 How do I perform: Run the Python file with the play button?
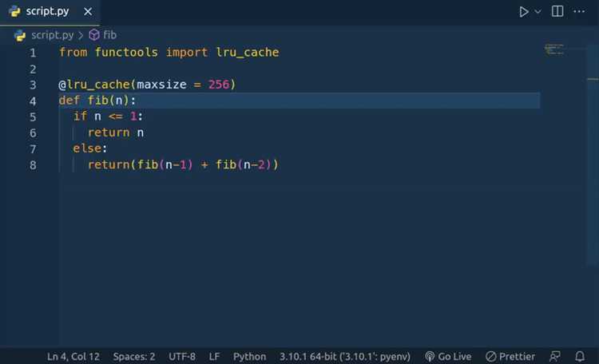pos(524,12)
